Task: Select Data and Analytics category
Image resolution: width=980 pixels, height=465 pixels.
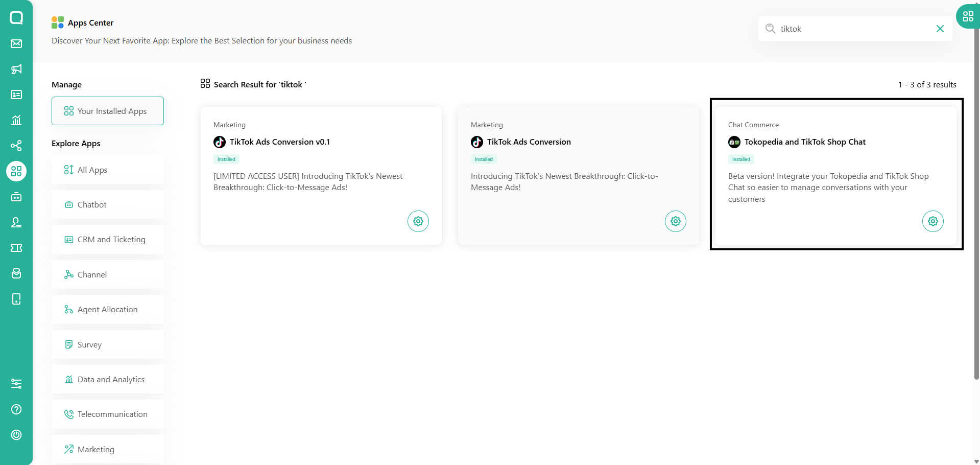Action: [108, 379]
